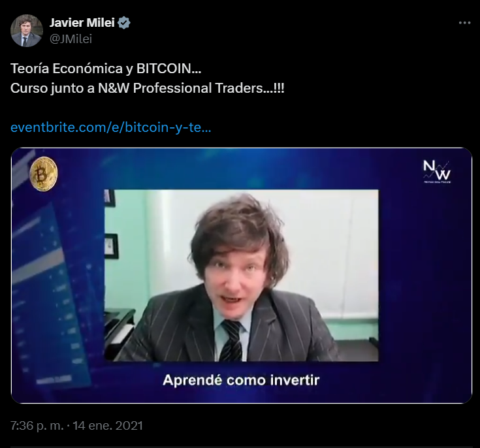Click the Javier Milei display name
Screen dimensions: 480x448
point(82,23)
